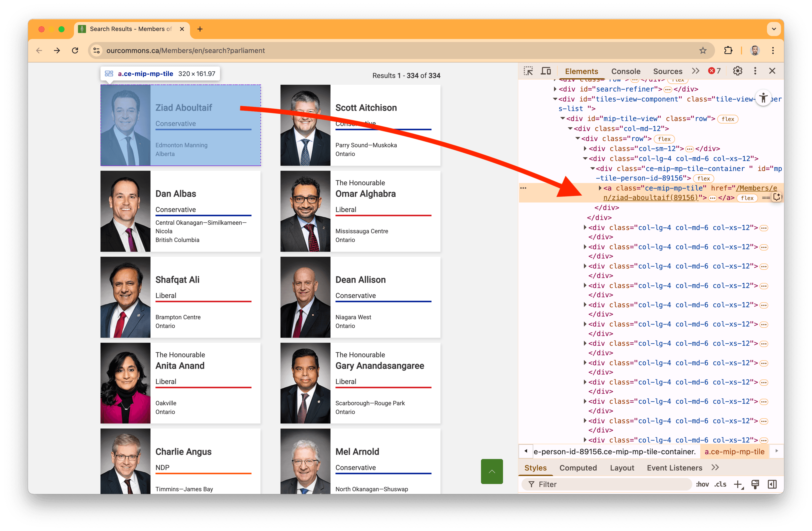This screenshot has width=812, height=531.
Task: Toggle the device toolbar in DevTools
Action: pos(546,71)
